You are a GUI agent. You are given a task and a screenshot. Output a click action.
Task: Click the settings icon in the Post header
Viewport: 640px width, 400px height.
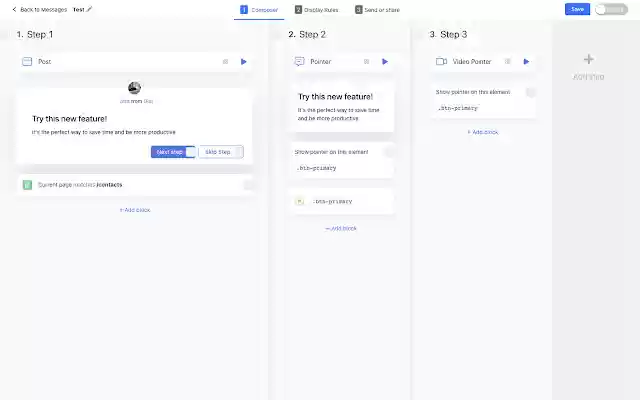point(225,62)
